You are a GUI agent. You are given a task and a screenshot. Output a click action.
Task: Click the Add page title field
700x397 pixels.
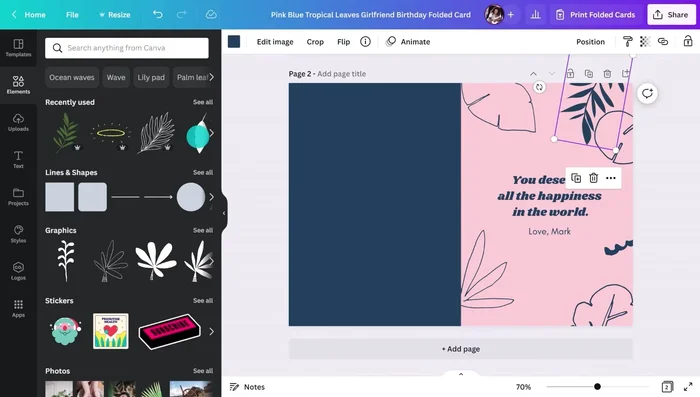point(342,74)
